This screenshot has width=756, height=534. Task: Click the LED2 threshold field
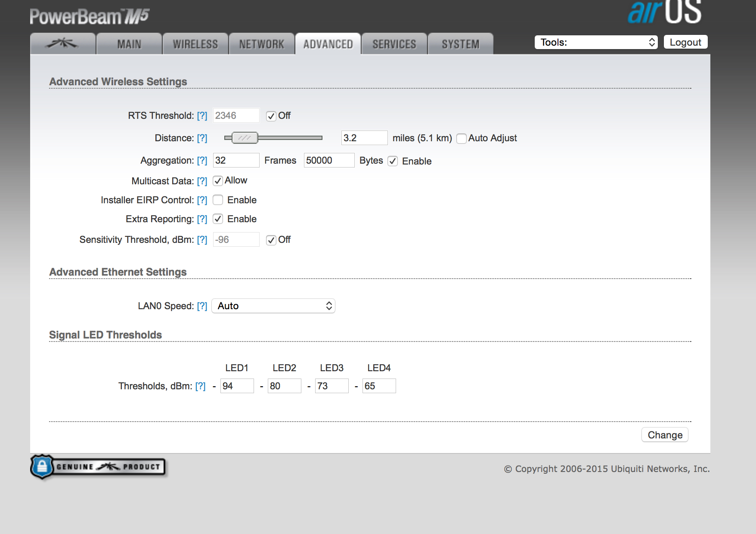(285, 386)
